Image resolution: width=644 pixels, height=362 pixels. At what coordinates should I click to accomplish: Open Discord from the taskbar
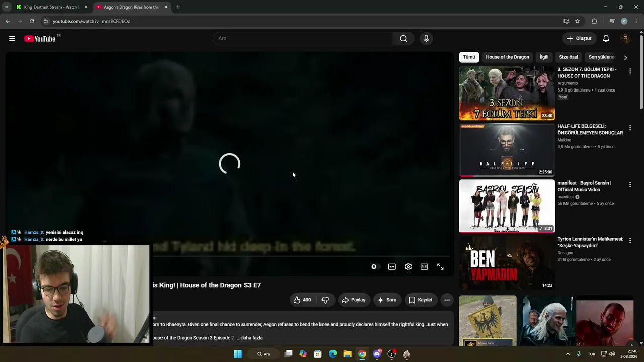[377, 354]
